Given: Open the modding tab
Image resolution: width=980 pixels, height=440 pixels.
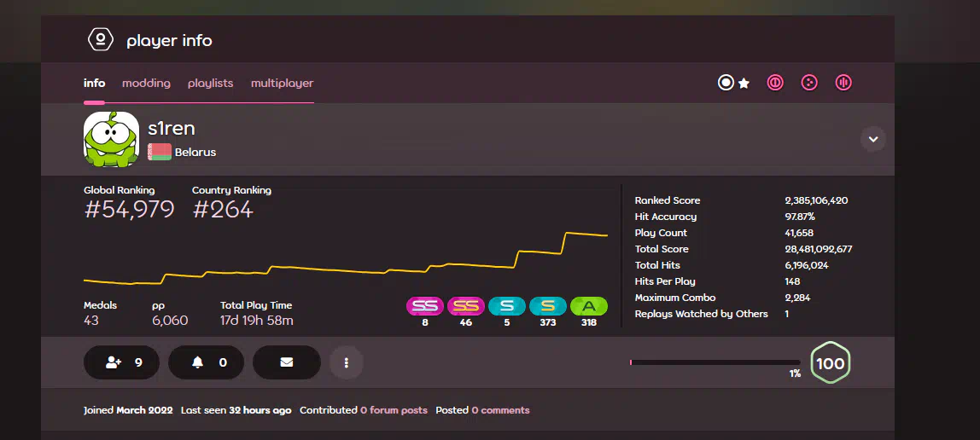Looking at the screenshot, I should (x=146, y=84).
